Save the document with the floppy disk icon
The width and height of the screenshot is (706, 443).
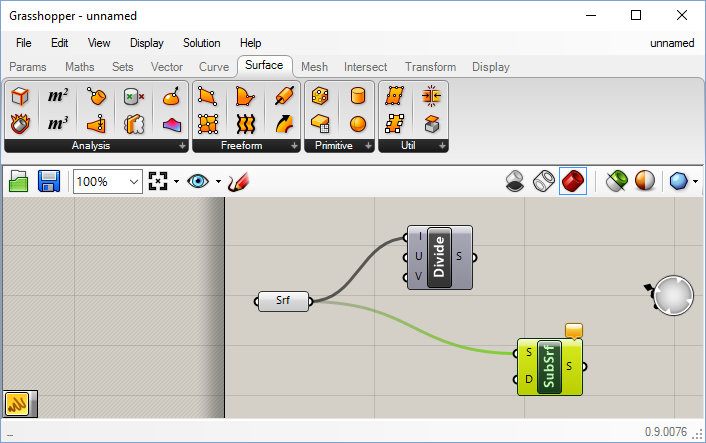coord(49,181)
